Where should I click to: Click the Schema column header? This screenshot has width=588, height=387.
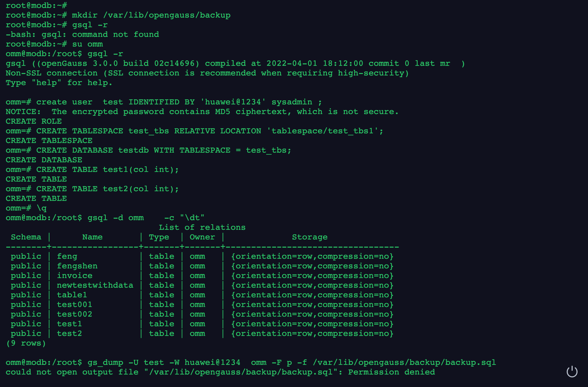pos(26,237)
